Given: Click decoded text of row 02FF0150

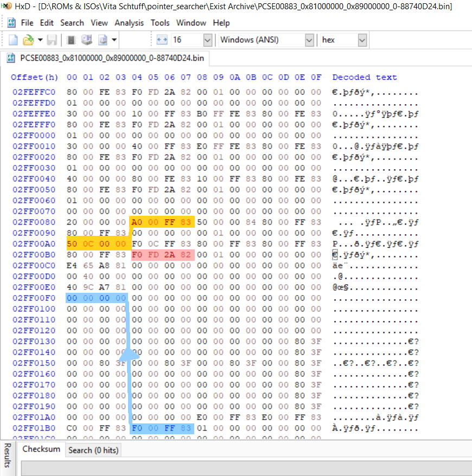Looking at the screenshot, I should [x=376, y=363].
